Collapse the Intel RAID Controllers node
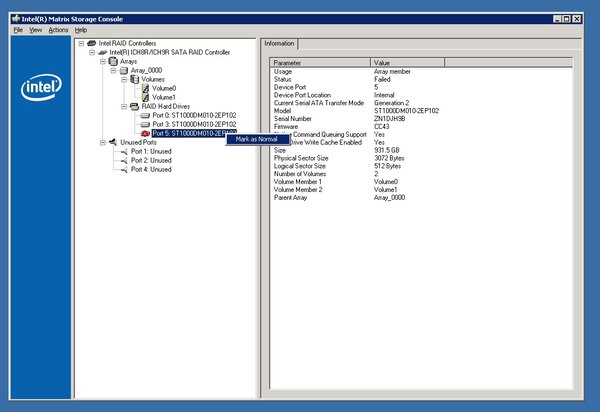This screenshot has height=412, width=600. pos(81,43)
